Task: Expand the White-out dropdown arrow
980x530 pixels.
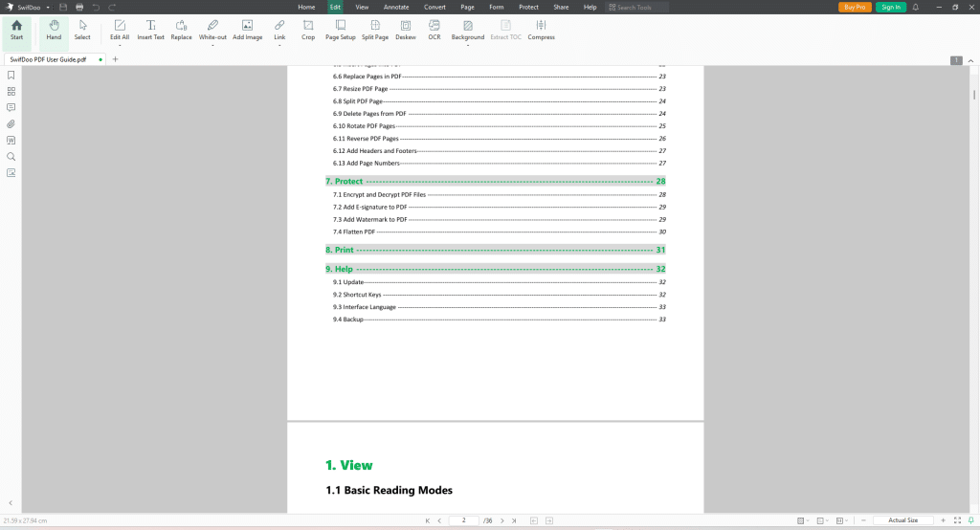Action: (212, 45)
